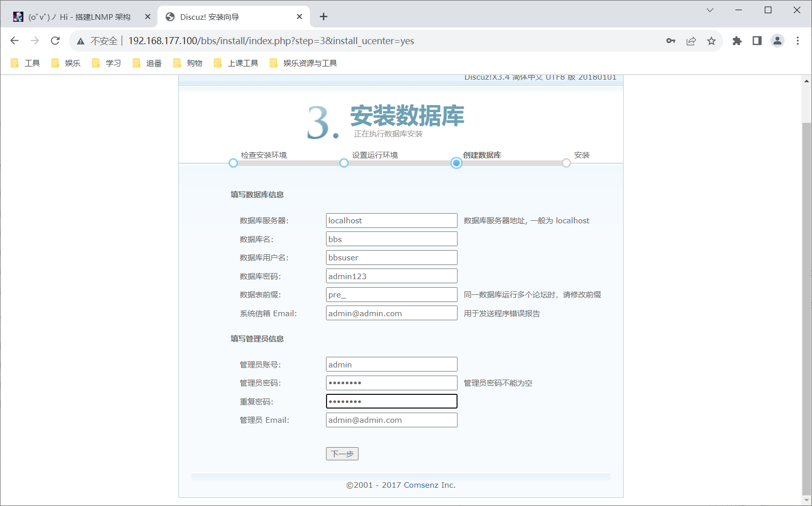Click the 设置运行环境 step marker
The height and width of the screenshot is (506, 812).
(x=344, y=163)
